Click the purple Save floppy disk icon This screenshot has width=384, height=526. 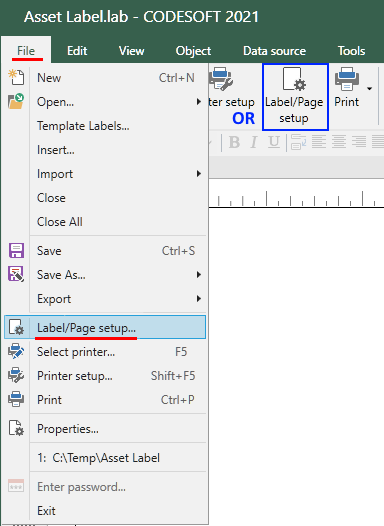16,251
